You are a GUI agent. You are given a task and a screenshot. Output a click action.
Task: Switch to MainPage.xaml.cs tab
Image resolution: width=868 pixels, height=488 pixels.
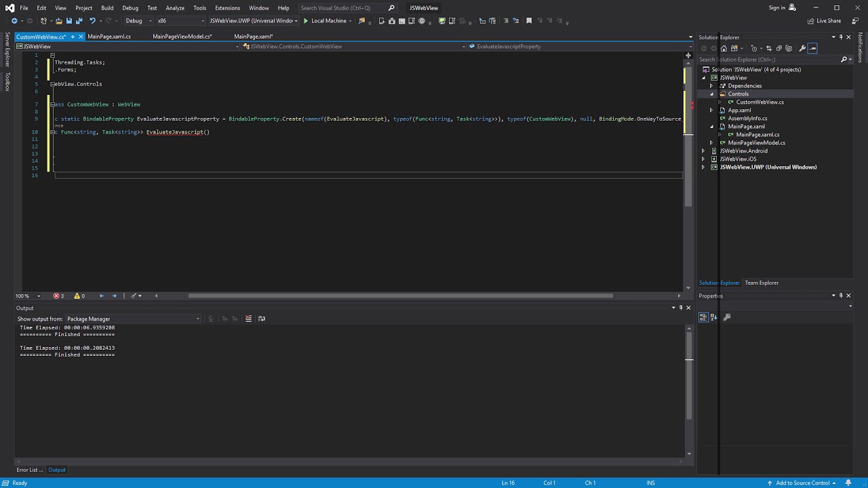coord(109,37)
